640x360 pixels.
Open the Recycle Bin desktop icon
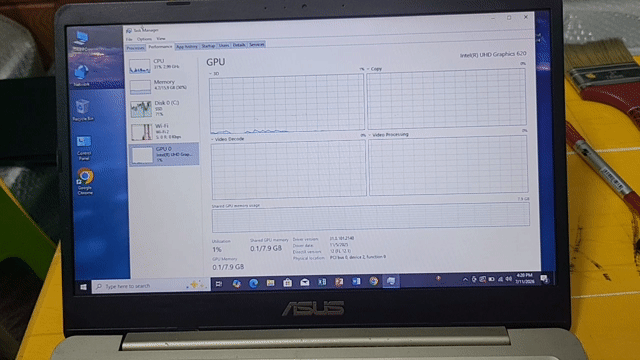[x=83, y=110]
